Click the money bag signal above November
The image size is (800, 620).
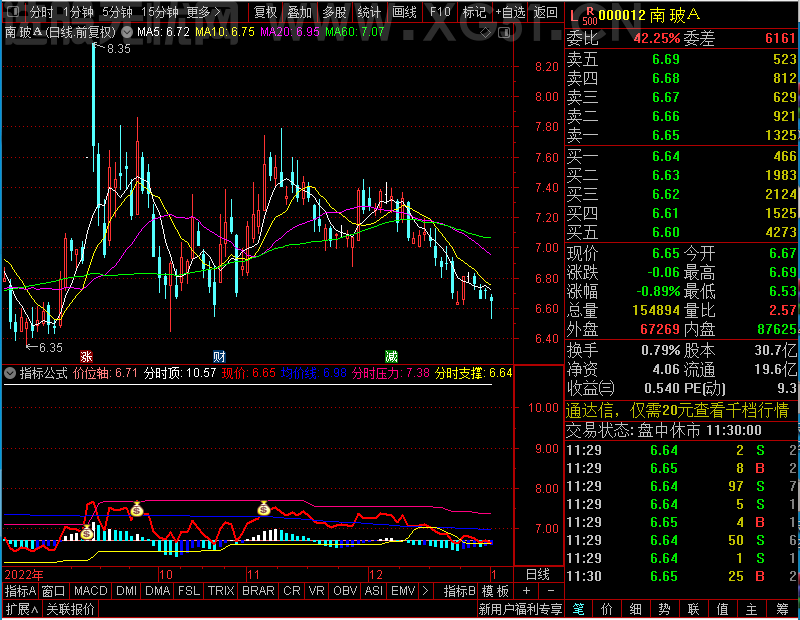264,508
